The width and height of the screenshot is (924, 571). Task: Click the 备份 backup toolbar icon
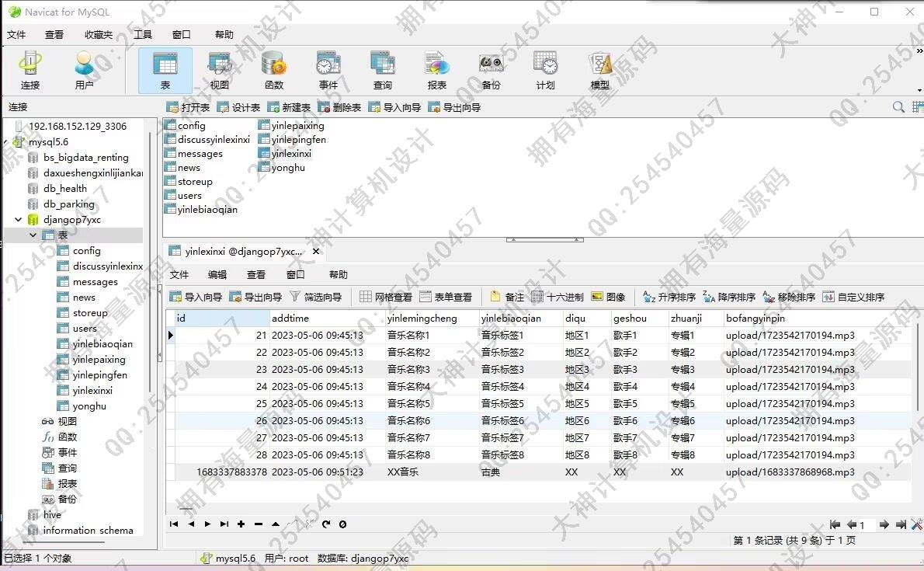[x=491, y=71]
